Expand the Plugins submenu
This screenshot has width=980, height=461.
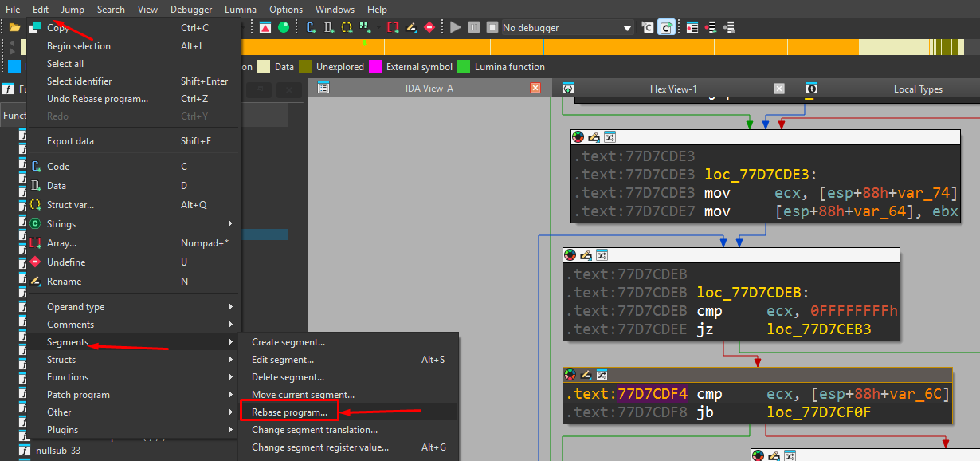(134, 430)
